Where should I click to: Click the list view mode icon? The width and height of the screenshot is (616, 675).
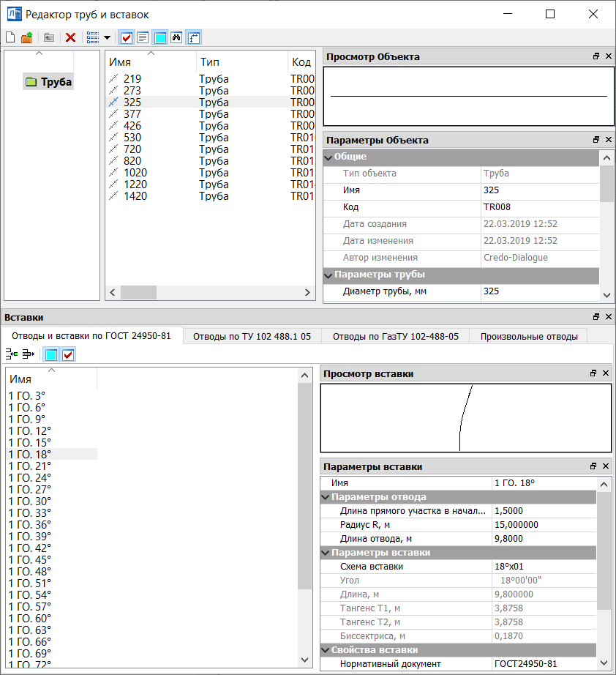[93, 38]
